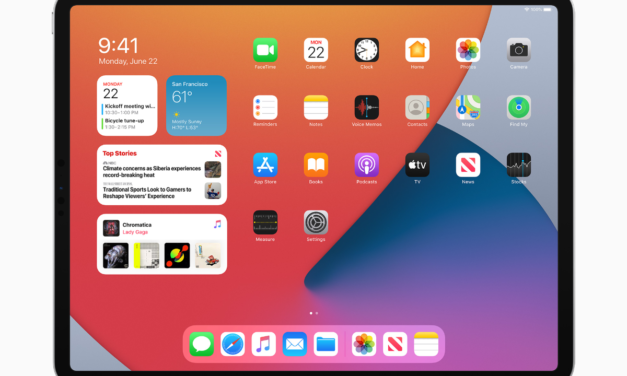Read the Traditional Sports Look to Gamers story
The image size is (627, 376).
pyautogui.click(x=147, y=193)
